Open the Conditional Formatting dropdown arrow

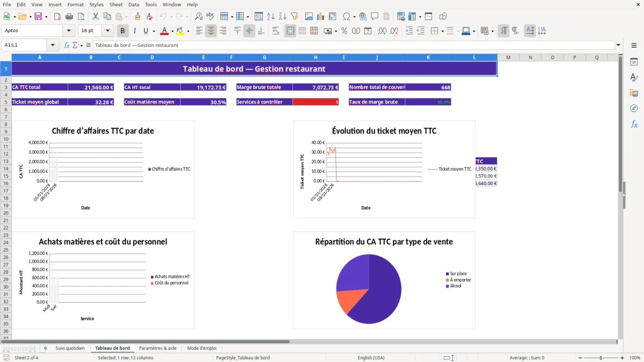pyautogui.click(x=492, y=31)
